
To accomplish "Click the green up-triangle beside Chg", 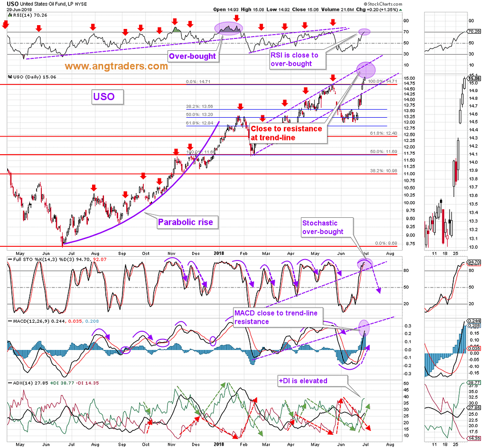I will coord(401,10).
